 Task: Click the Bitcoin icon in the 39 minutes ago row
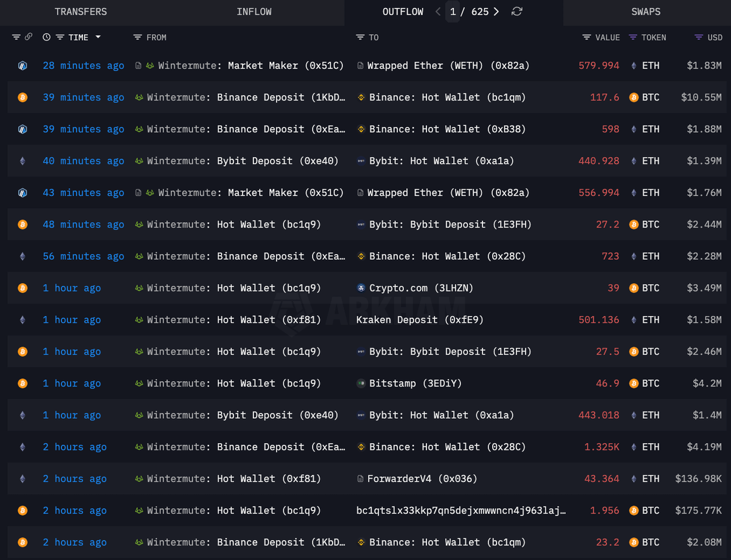23,97
